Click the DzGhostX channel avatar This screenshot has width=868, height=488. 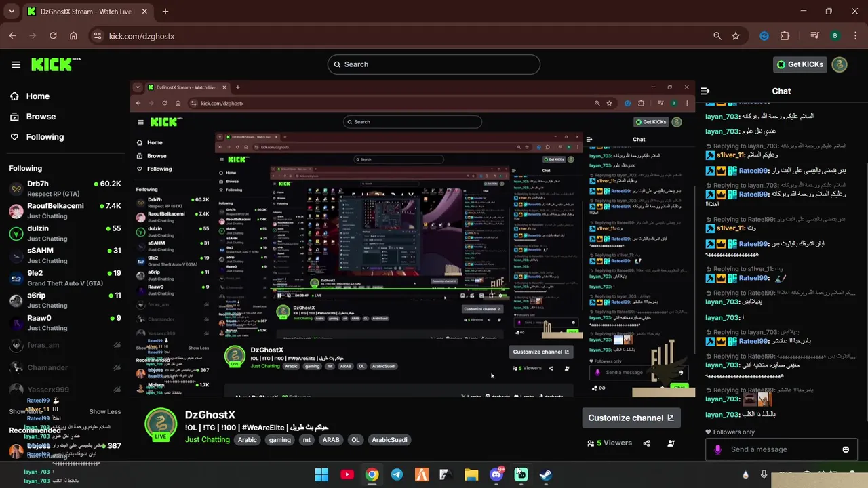[x=161, y=424]
